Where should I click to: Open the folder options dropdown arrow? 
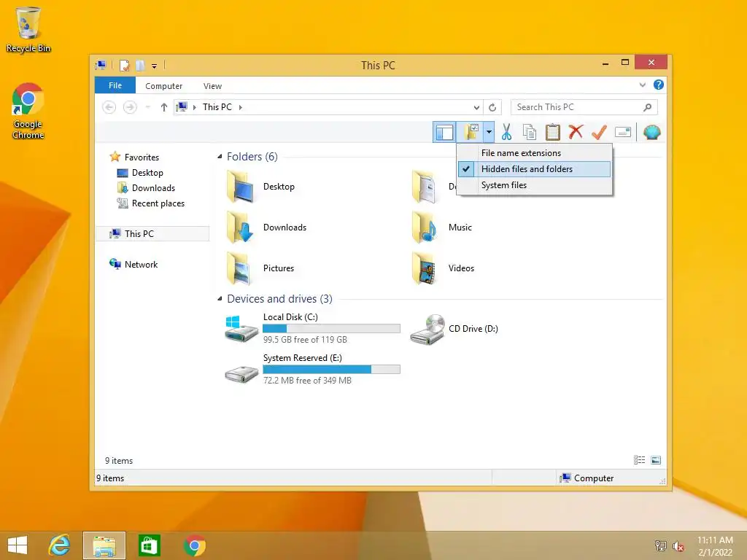489,133
